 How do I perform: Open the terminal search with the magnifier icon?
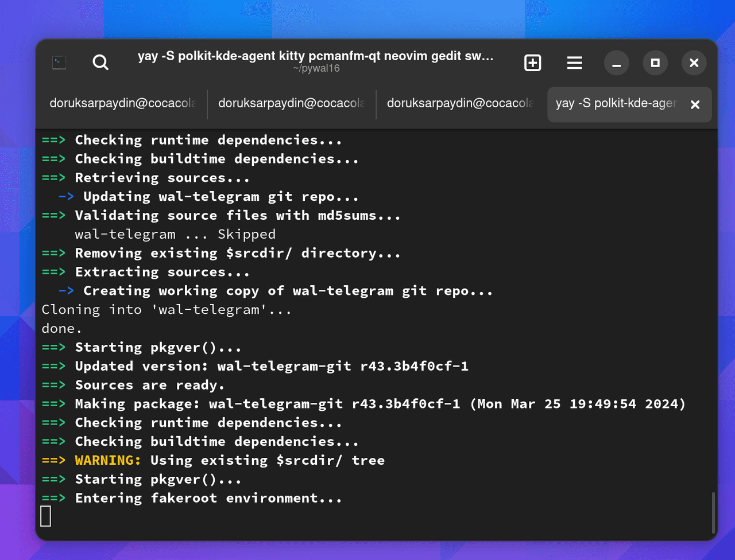pyautogui.click(x=100, y=63)
